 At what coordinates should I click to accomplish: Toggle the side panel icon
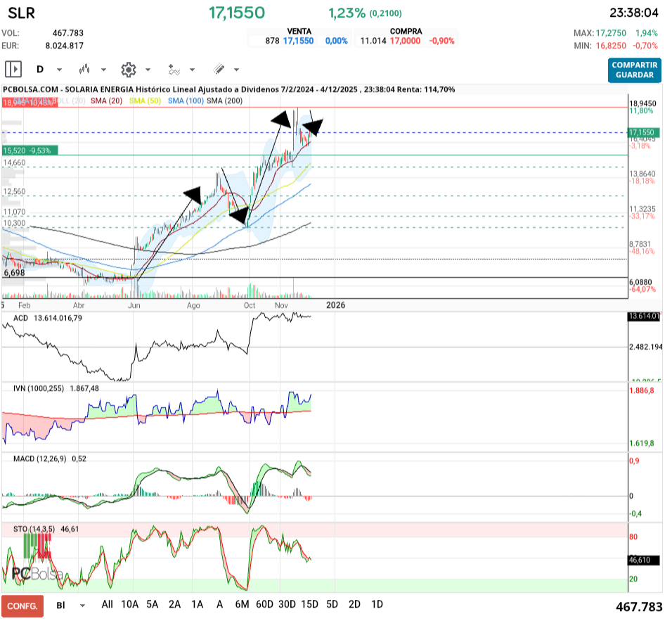pos(13,69)
